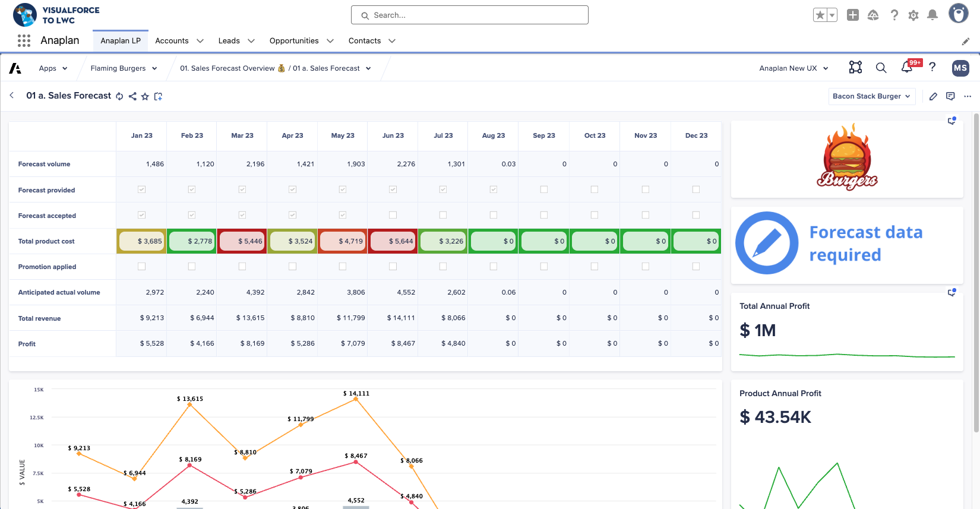
Task: Open the Anaplan New UX dropdown
Action: (x=794, y=68)
